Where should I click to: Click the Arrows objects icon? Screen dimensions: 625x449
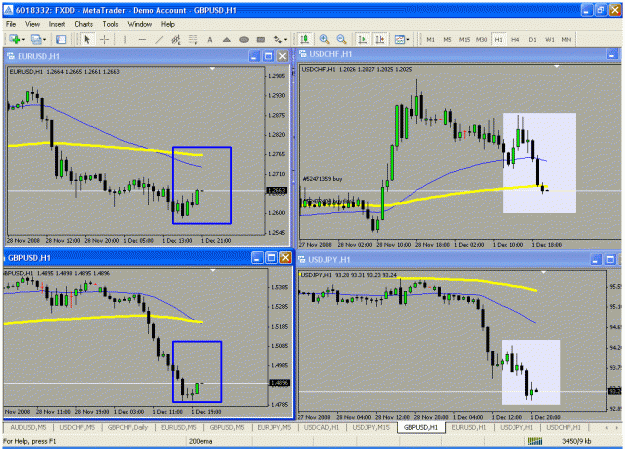[277, 39]
